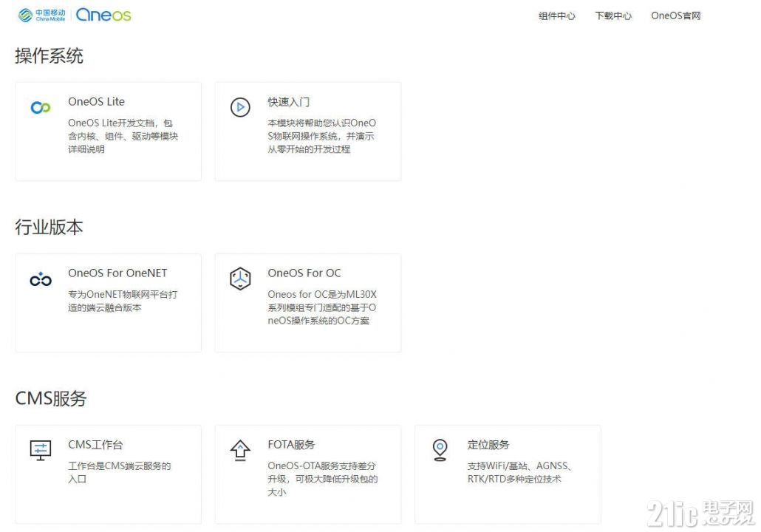Click the CMS服务 section heading

51,398
